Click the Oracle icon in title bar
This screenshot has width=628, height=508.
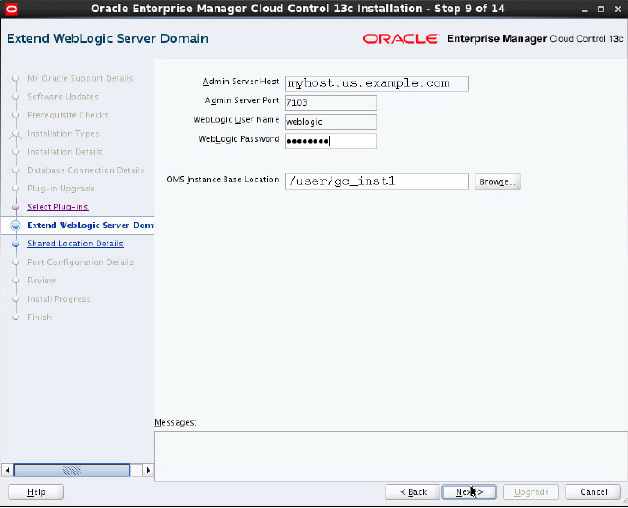tap(12, 8)
